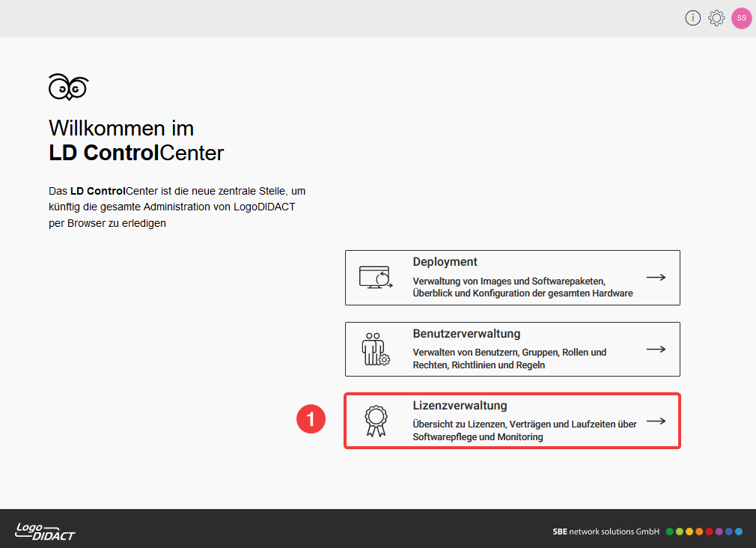Click the Deployment monitor icon

click(376, 278)
